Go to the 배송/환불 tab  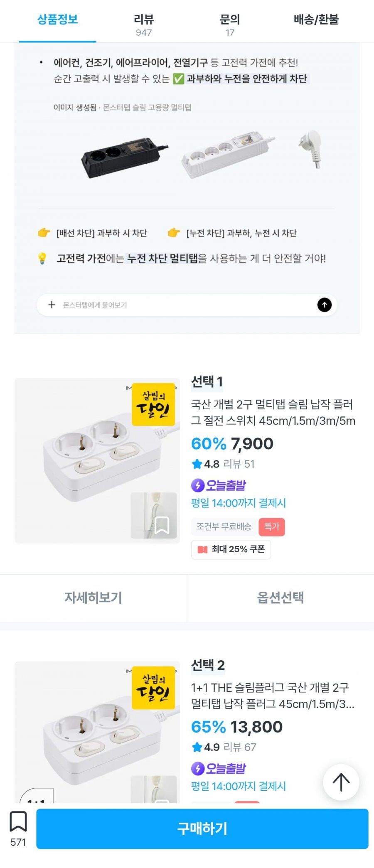click(316, 20)
